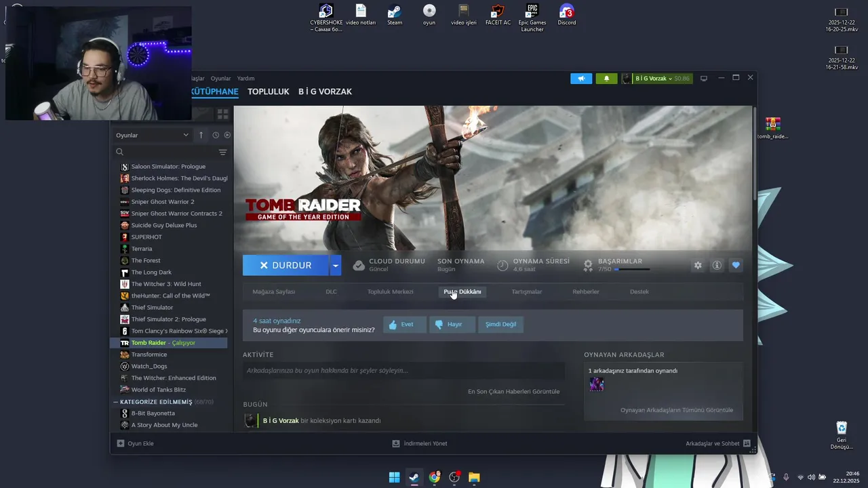This screenshot has width=868, height=488.
Task: Open Discord desktop shortcut
Action: pos(567,15)
